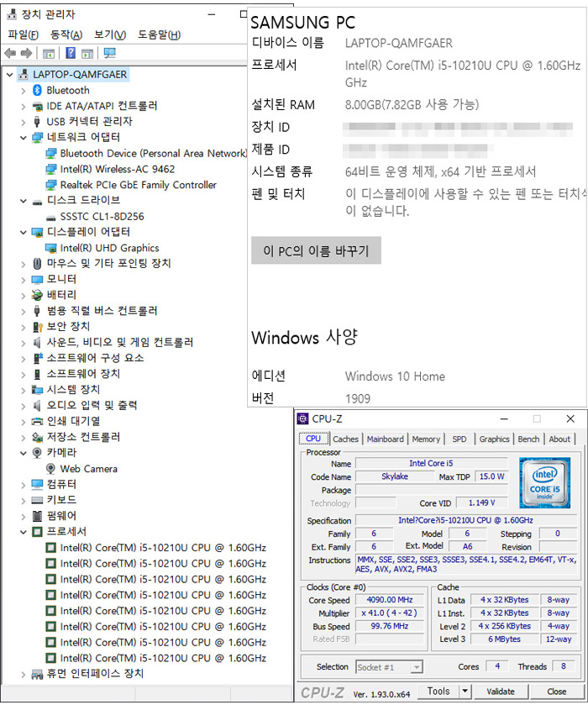This screenshot has width=588, height=705.
Task: Select the 휴먼 인터페이스 장치 icon
Action: [x=37, y=674]
